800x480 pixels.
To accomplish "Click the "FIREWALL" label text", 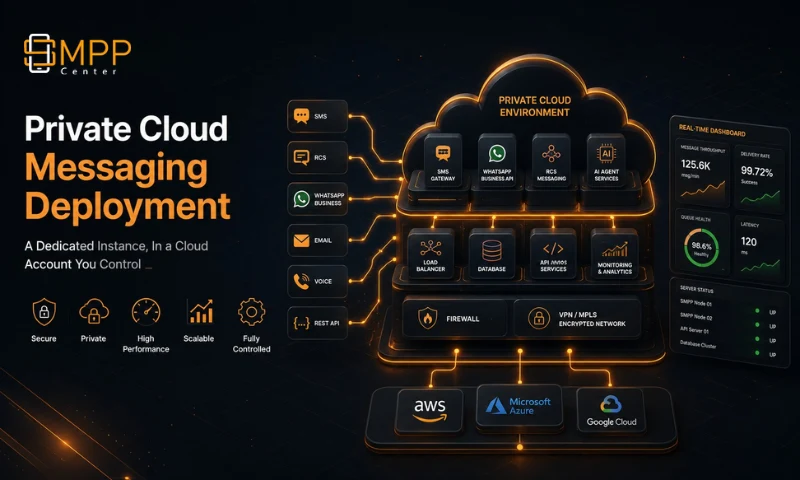I will click(x=463, y=319).
